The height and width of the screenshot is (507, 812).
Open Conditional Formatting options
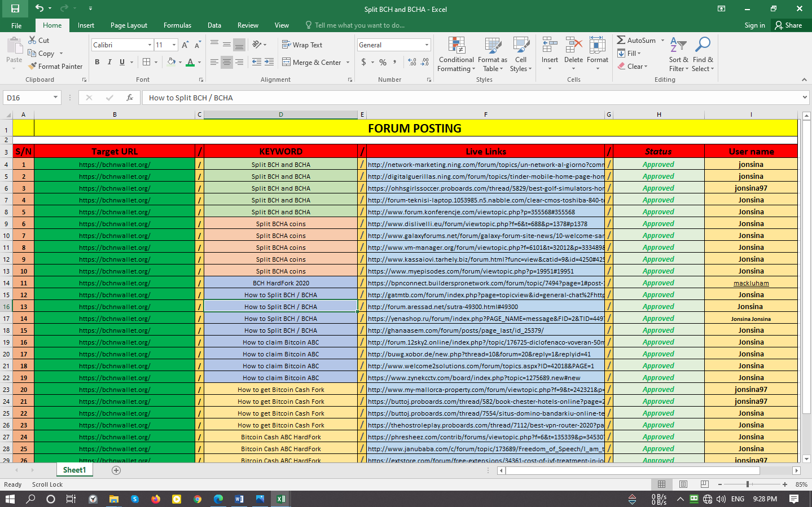455,54
